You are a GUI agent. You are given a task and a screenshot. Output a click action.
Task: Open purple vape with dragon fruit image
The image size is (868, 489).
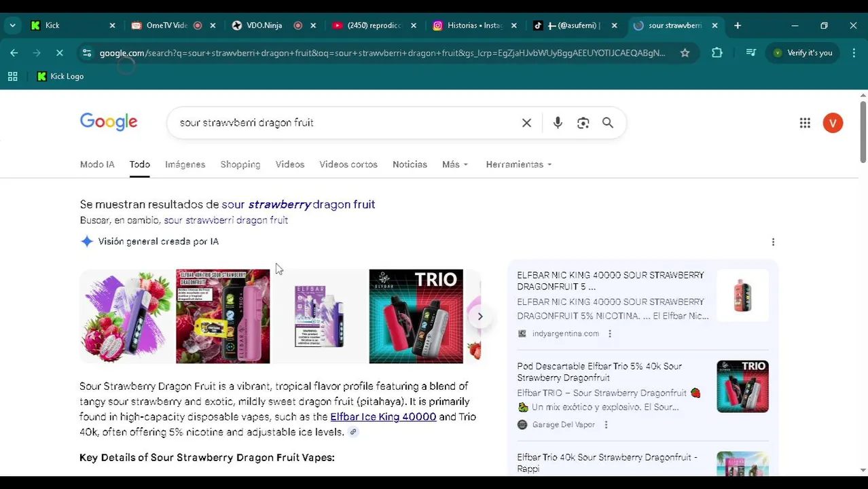pos(126,316)
